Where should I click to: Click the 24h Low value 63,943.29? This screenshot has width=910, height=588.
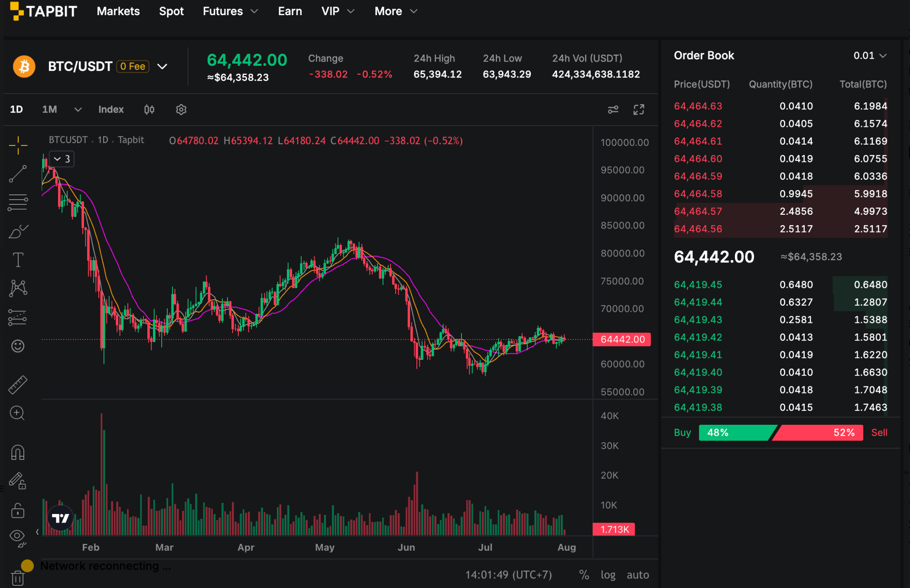tap(507, 74)
